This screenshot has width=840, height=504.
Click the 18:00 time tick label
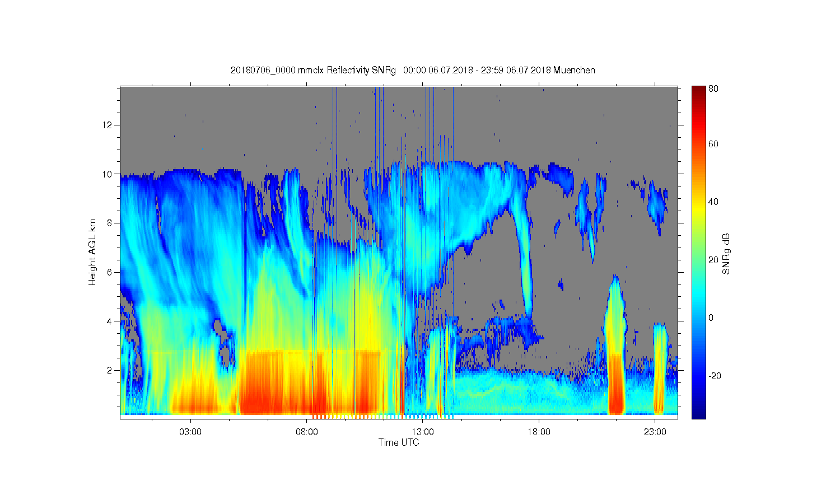[539, 432]
